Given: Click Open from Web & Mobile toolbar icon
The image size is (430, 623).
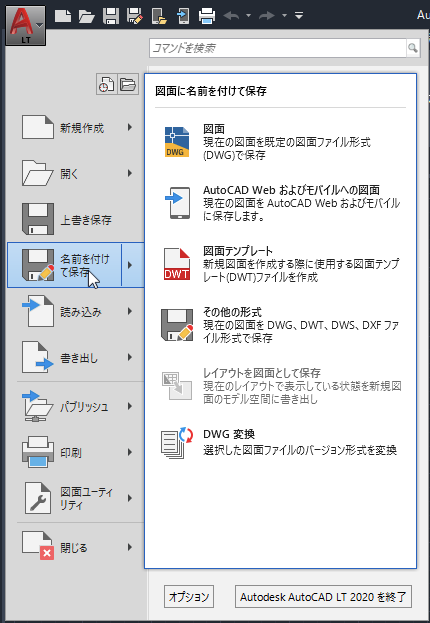Looking at the screenshot, I should point(159,16).
